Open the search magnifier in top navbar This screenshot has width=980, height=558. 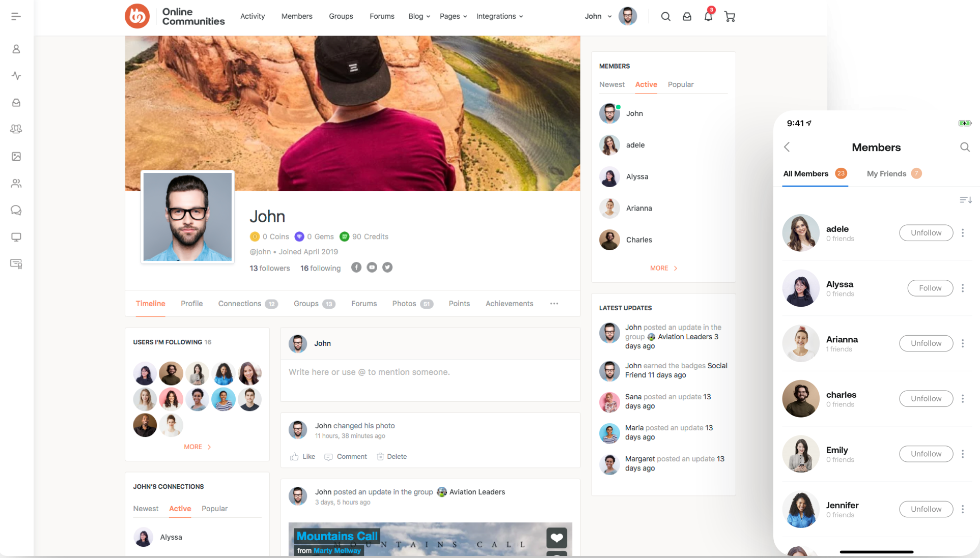coord(665,17)
